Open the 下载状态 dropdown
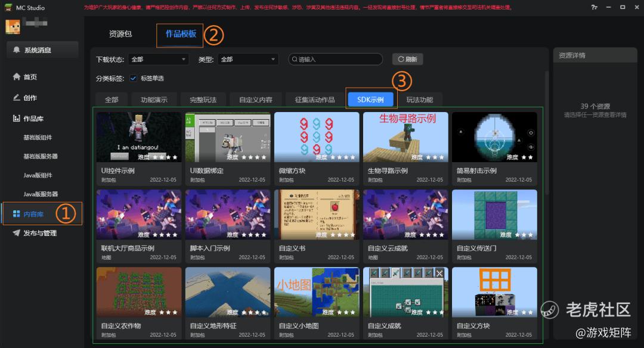644x348 pixels. [x=158, y=59]
